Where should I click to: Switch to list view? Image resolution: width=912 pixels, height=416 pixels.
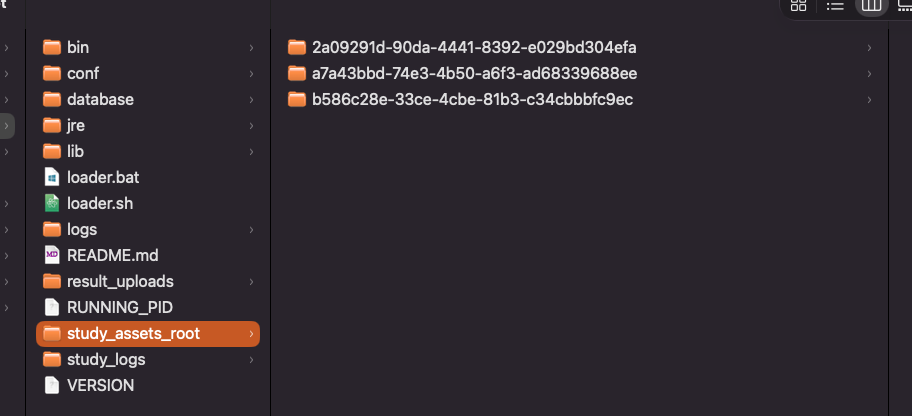pos(835,5)
